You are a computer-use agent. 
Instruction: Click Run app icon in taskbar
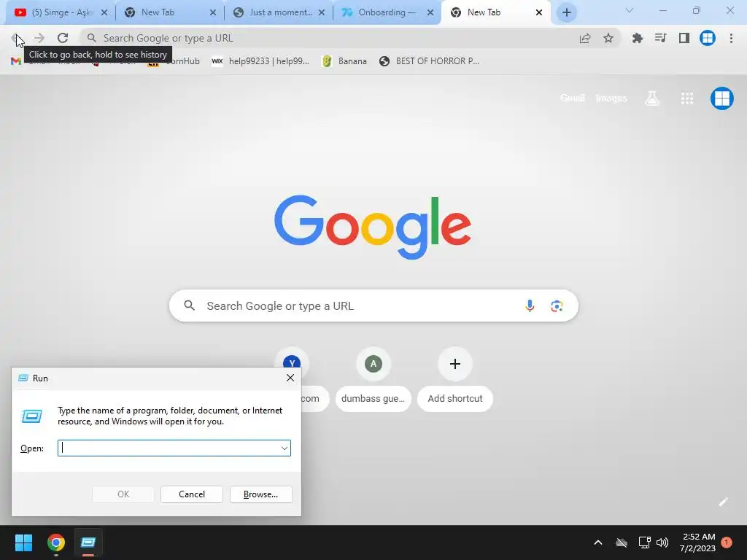click(x=88, y=542)
